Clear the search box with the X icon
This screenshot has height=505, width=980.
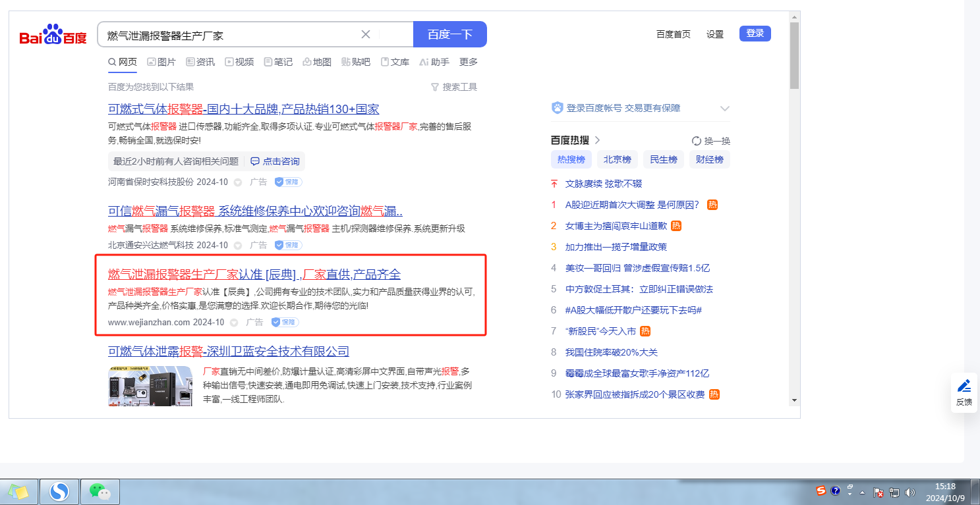click(366, 34)
